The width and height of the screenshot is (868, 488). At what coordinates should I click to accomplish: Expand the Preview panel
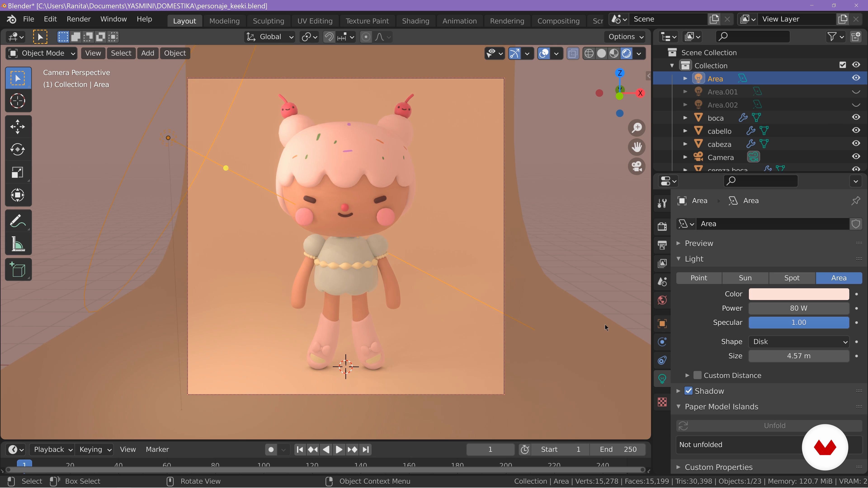(x=699, y=243)
